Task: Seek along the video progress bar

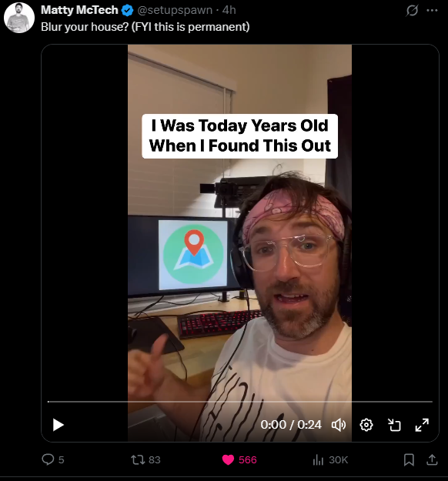Action: coord(240,401)
